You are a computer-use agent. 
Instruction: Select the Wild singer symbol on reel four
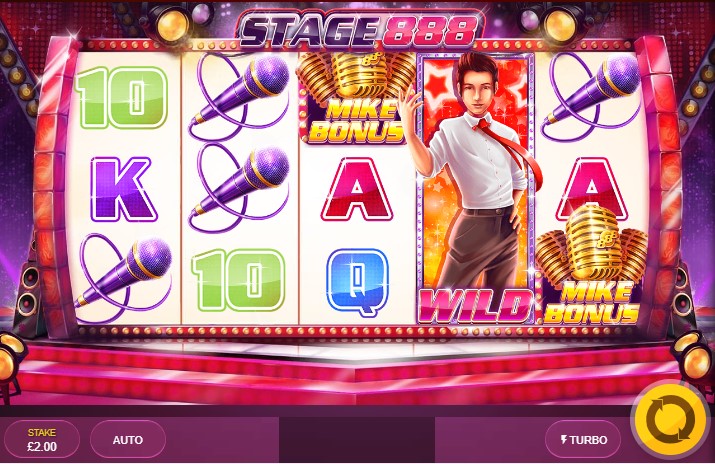pyautogui.click(x=475, y=188)
